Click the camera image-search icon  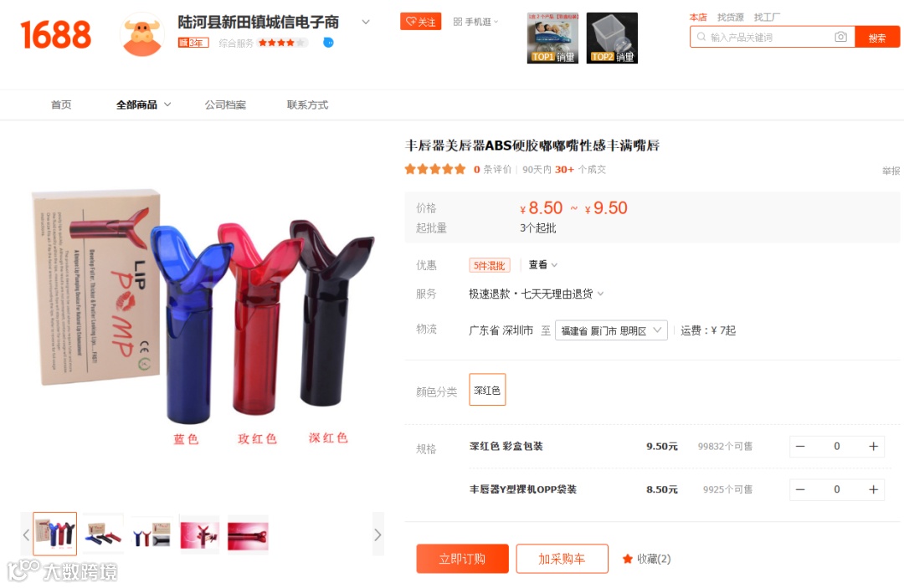tap(840, 37)
